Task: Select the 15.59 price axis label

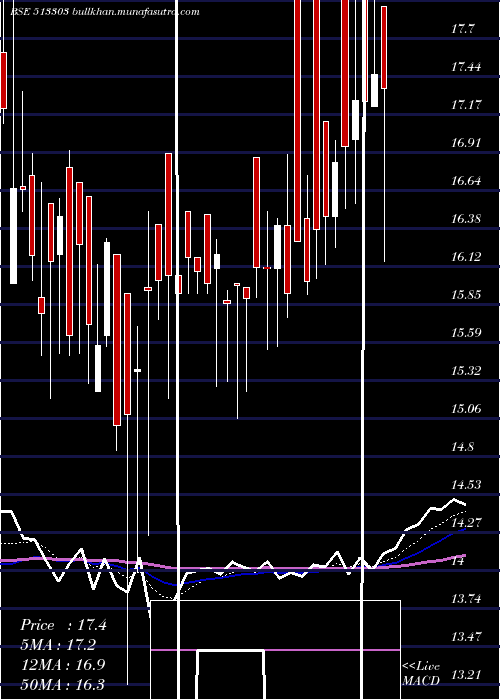Action: pos(466,333)
